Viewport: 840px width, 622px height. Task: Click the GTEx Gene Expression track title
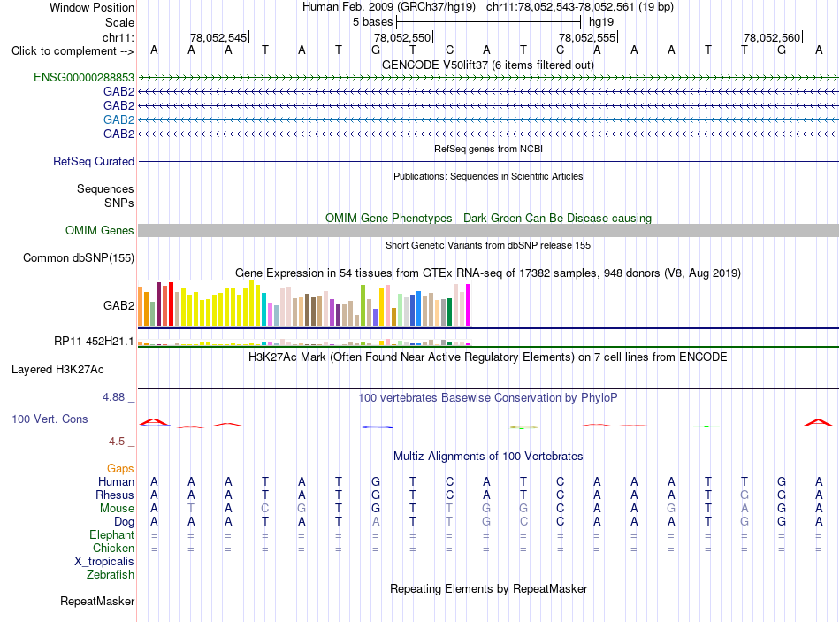pyautogui.click(x=488, y=273)
